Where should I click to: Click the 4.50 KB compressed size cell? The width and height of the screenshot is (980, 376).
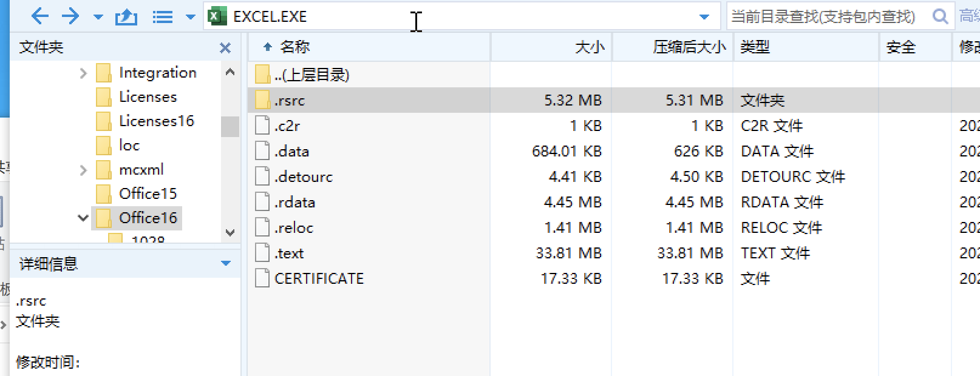[696, 177]
